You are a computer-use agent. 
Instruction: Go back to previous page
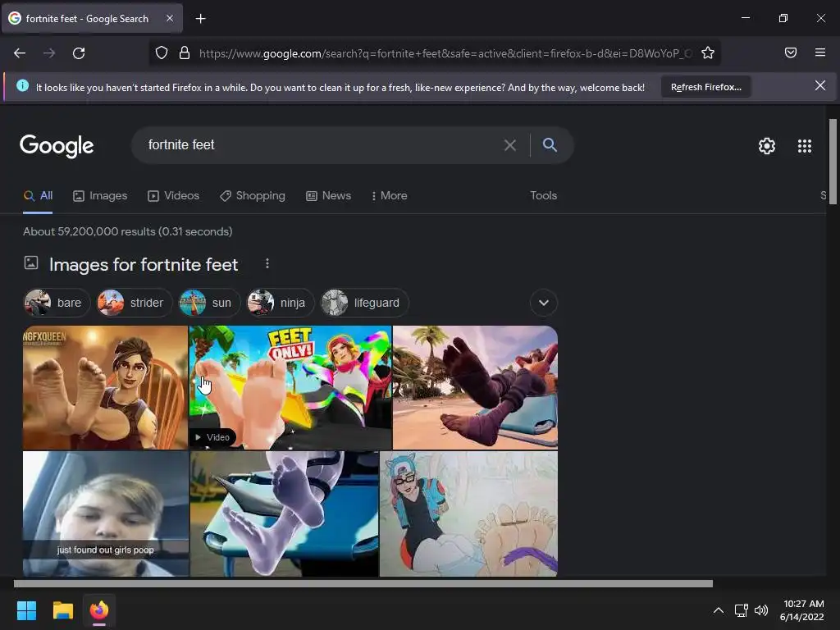(20, 53)
